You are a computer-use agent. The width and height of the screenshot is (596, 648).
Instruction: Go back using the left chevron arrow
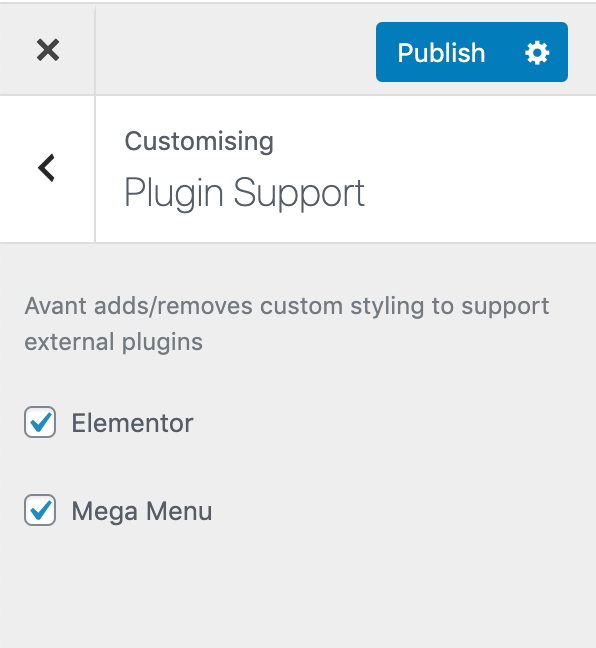(47, 168)
